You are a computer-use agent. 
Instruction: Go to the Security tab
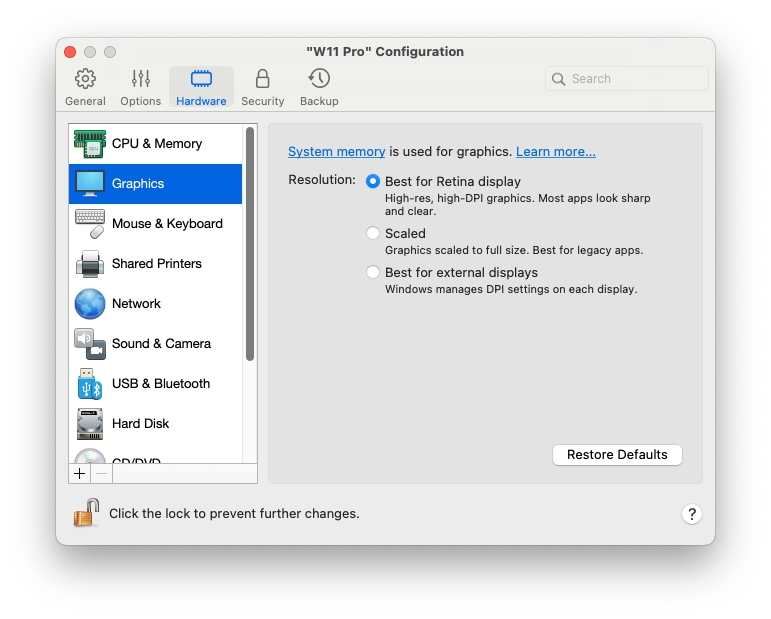click(x=263, y=87)
